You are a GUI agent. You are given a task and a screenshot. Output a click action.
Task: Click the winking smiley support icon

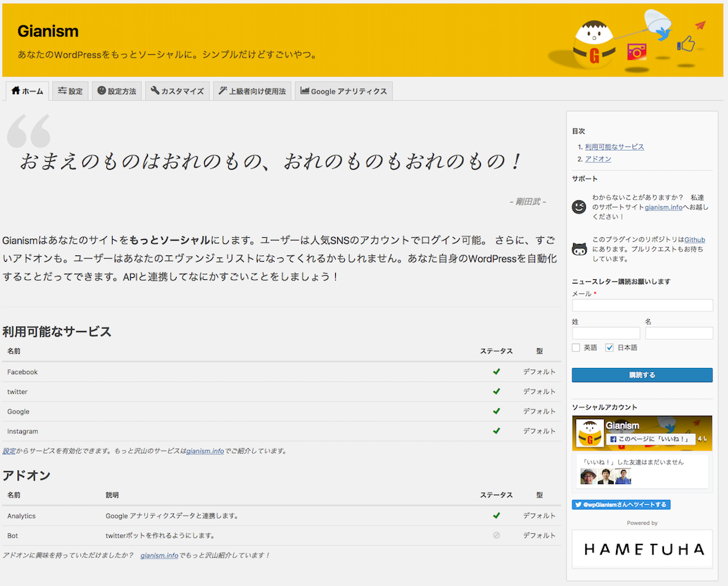point(579,207)
